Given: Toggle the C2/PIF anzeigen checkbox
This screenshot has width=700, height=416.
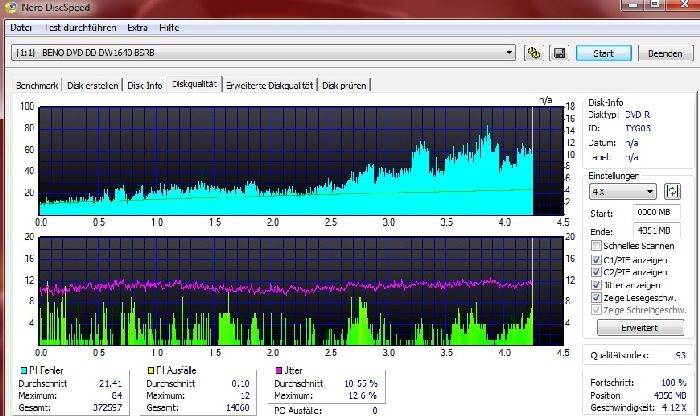Looking at the screenshot, I should [x=596, y=272].
